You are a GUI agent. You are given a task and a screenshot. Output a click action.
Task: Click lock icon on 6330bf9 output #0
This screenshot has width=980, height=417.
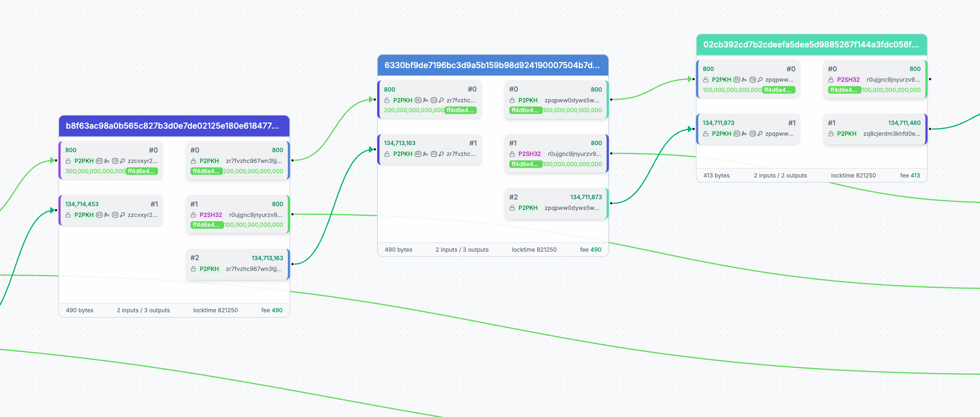pyautogui.click(x=512, y=100)
